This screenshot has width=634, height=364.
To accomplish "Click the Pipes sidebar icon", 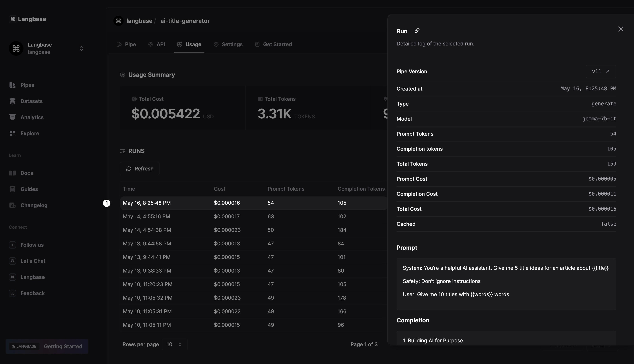I will click(12, 85).
